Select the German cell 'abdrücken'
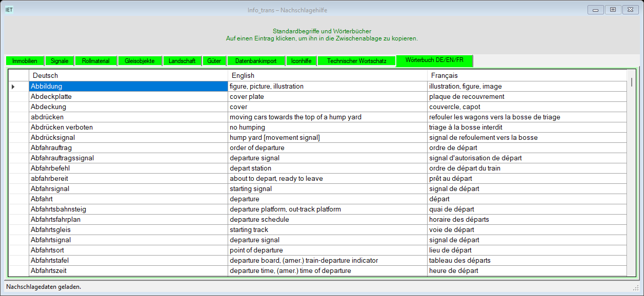644x296 pixels. [x=128, y=117]
